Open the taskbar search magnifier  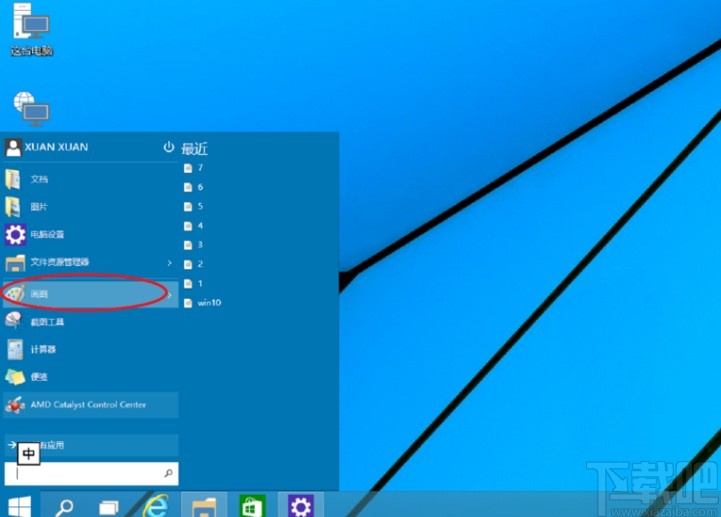(x=64, y=507)
